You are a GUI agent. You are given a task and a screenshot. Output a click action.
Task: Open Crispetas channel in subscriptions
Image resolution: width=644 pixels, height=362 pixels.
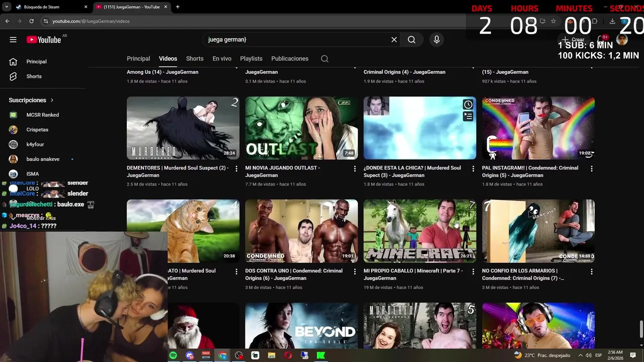click(37, 130)
